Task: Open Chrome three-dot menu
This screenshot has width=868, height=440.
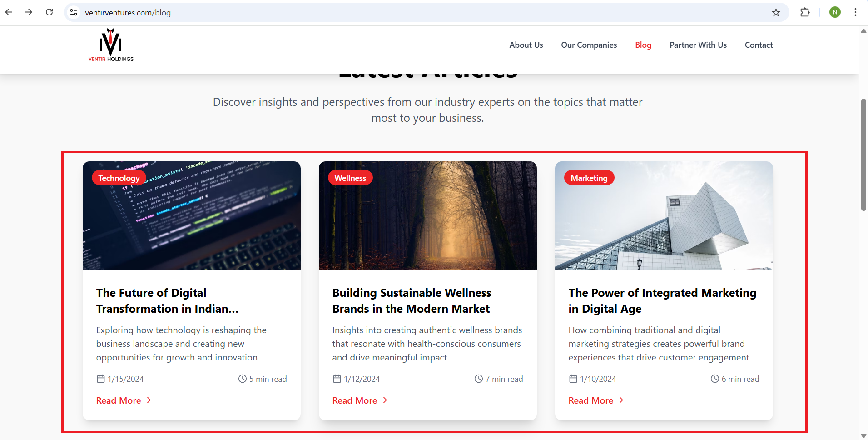Action: (x=855, y=12)
